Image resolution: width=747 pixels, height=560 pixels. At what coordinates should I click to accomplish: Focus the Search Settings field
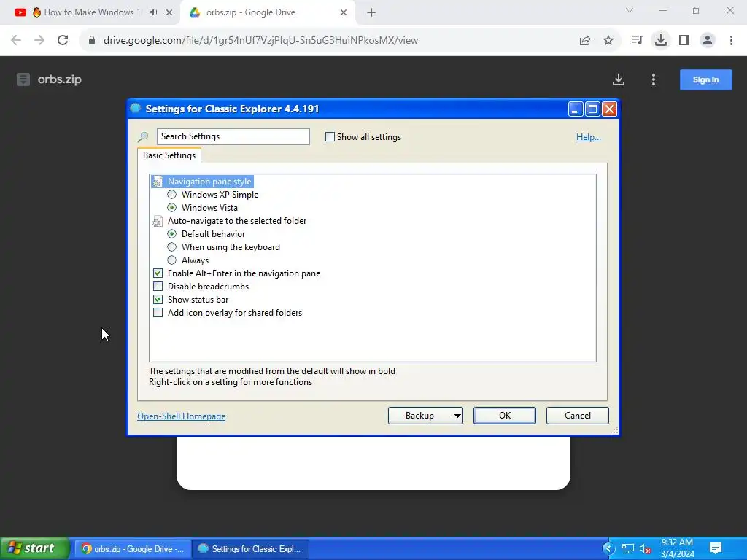pyautogui.click(x=233, y=136)
